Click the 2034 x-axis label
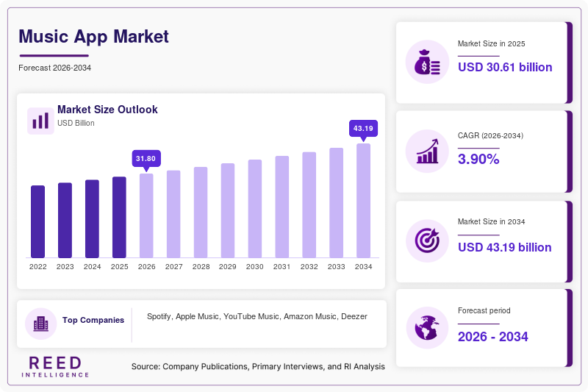 pyautogui.click(x=363, y=267)
